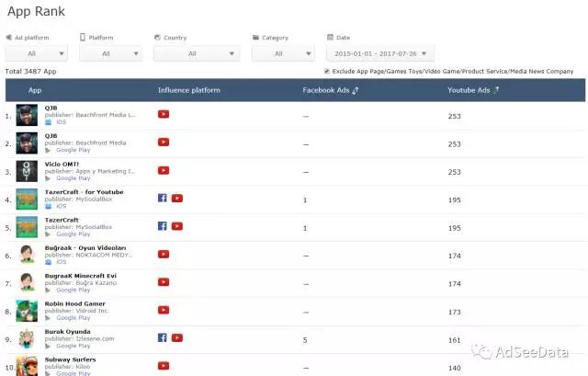Click Facebook icon in Burak Oyunda row
588x376 pixels.
[x=163, y=337]
